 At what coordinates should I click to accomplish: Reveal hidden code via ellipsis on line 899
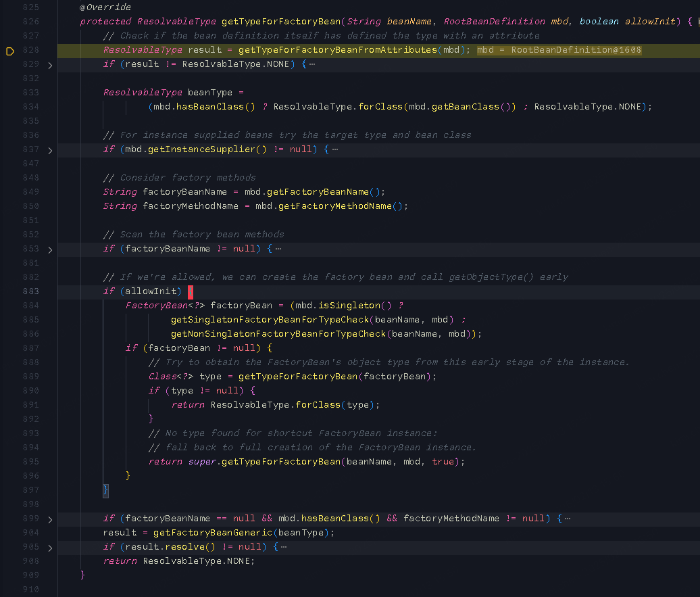568,519
